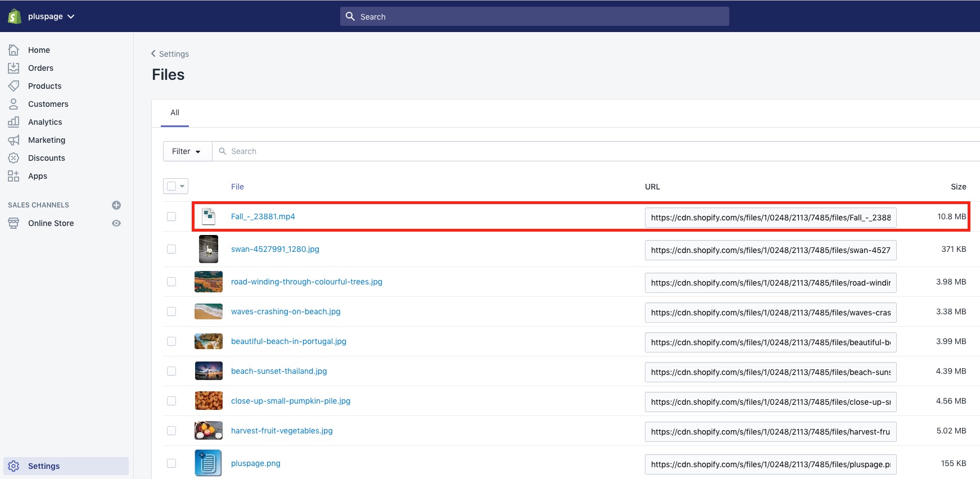Open Orders via its sidebar icon

click(x=13, y=68)
